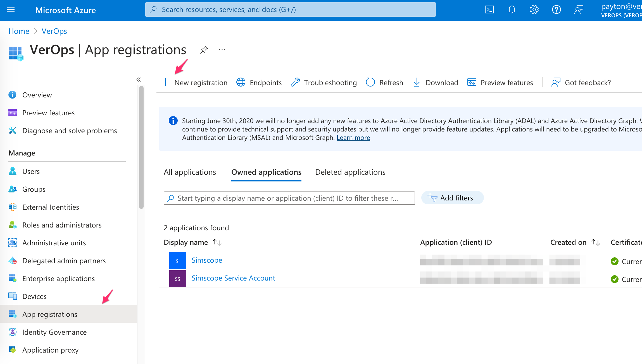
Task: Click the New registration icon
Action: [194, 82]
